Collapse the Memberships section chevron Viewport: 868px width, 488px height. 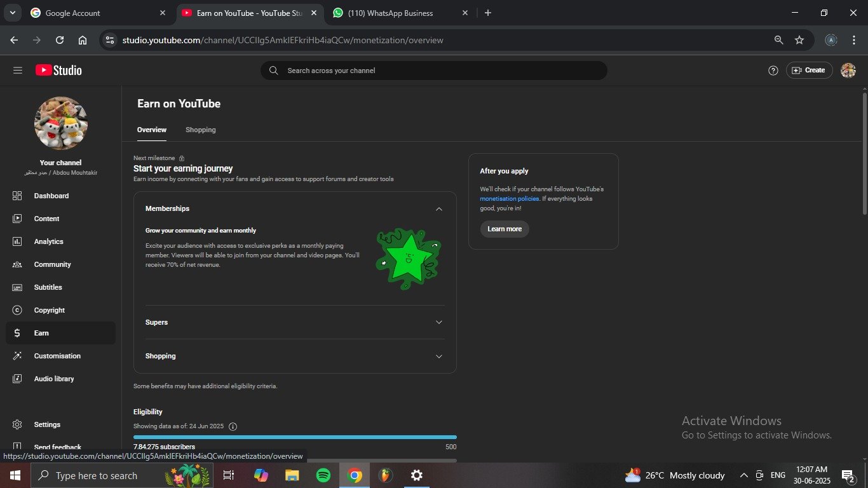point(438,208)
